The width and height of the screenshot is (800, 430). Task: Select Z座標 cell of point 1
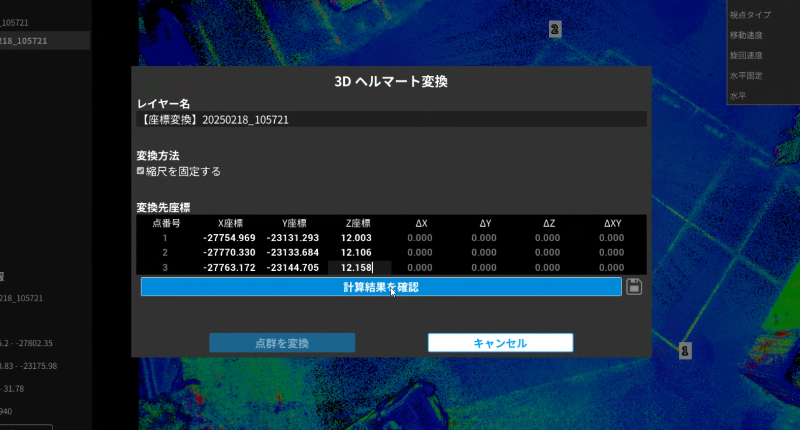pyautogui.click(x=356, y=238)
